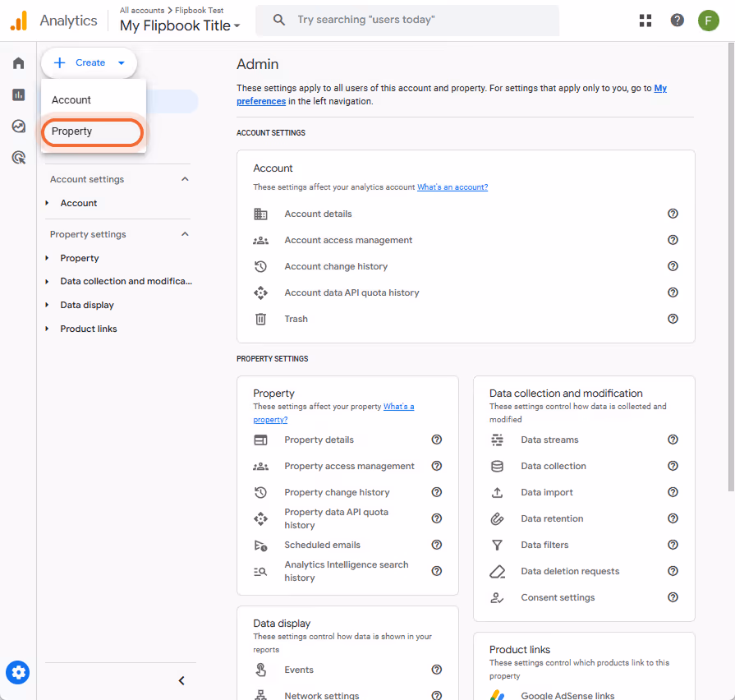This screenshot has height=700, width=735.
Task: Click help icon for Data streams
Action: [673, 440]
